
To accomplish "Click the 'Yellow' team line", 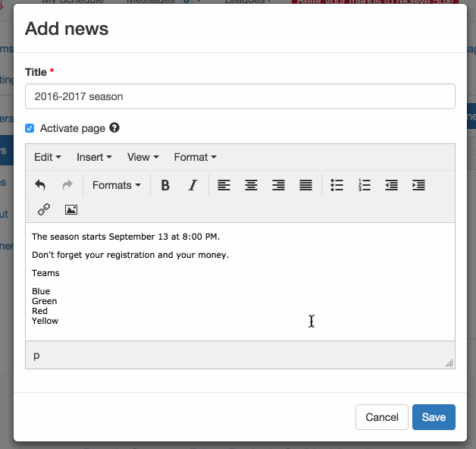I will pos(45,321).
